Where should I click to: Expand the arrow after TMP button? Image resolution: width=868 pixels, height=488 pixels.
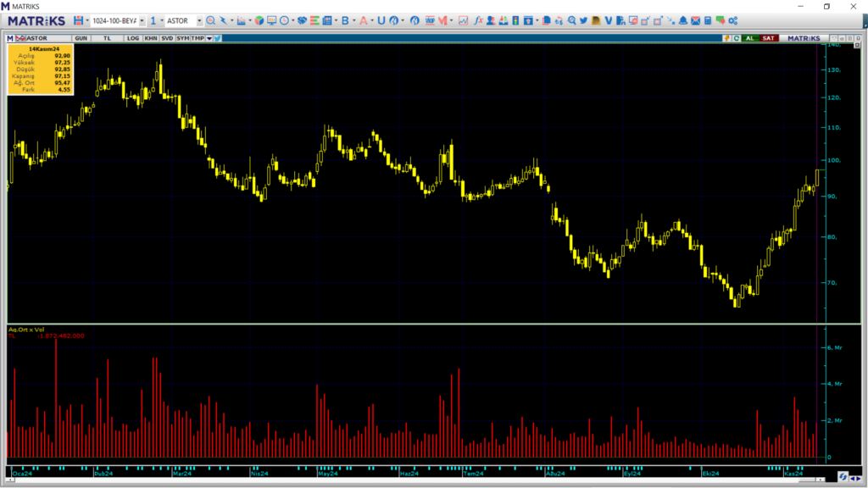(209, 38)
